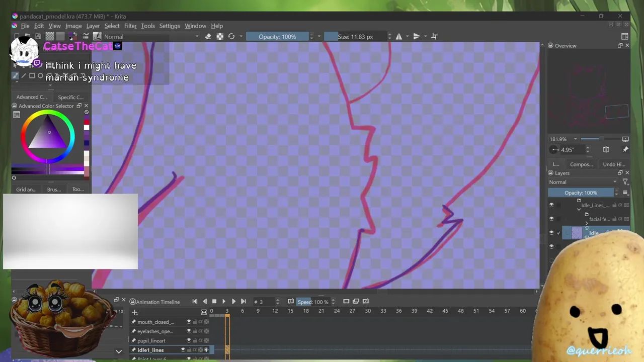Switch to Compos... tab

[x=581, y=164]
